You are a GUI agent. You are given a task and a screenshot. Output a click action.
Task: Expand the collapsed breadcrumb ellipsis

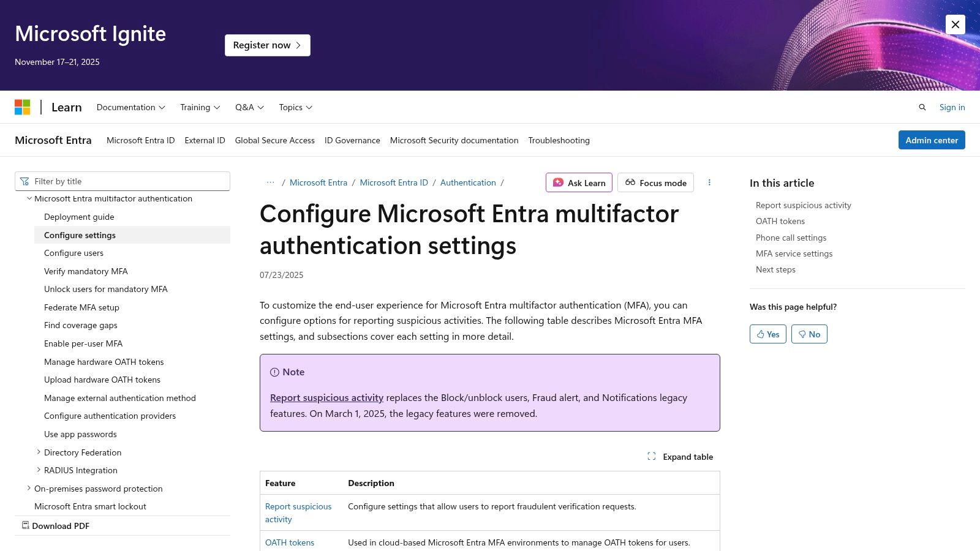point(270,182)
